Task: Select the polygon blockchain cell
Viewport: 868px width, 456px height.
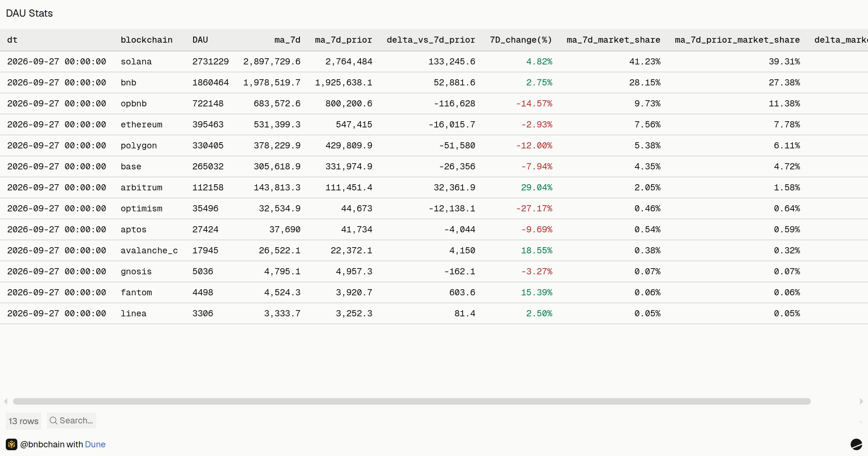Action: (x=139, y=145)
